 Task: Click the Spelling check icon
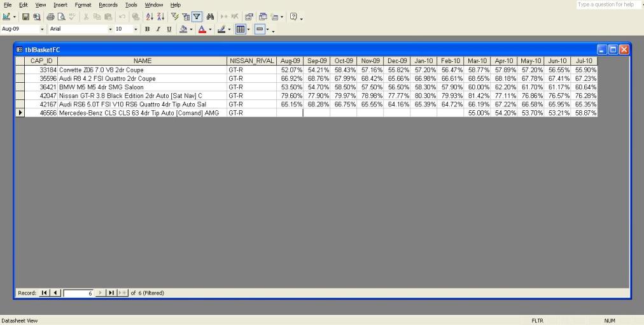pos(73,17)
